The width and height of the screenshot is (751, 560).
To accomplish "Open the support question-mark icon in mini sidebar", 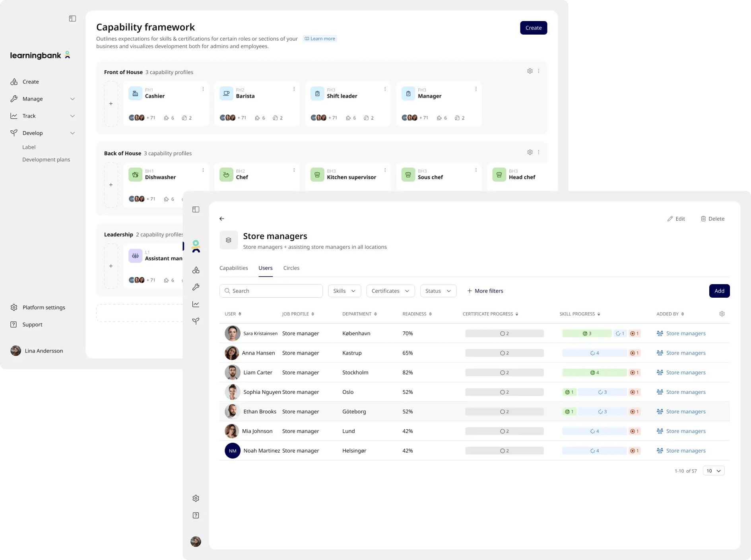I will coord(196,515).
